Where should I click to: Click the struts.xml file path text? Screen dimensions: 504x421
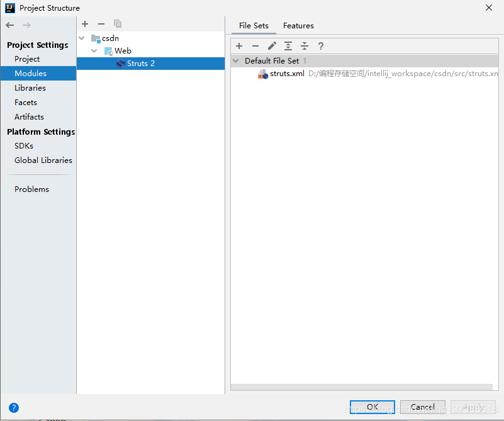403,74
